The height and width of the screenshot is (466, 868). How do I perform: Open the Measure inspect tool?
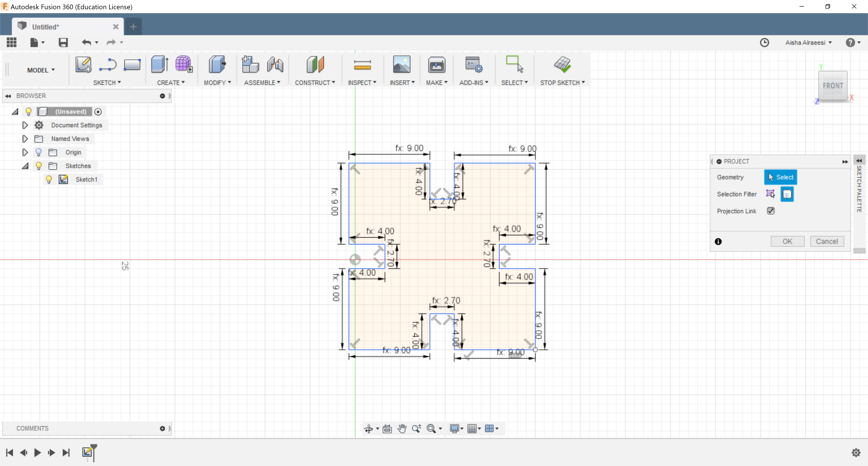(x=362, y=65)
